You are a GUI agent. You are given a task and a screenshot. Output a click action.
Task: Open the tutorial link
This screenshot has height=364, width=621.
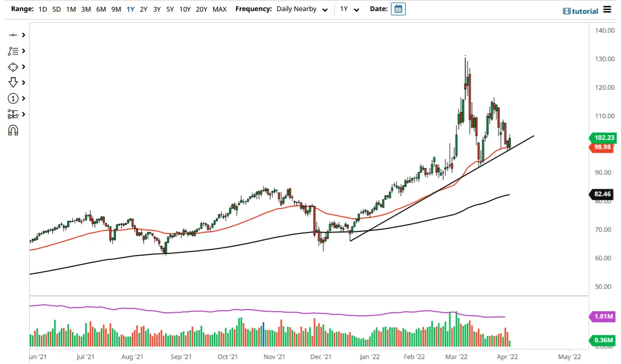[581, 11]
